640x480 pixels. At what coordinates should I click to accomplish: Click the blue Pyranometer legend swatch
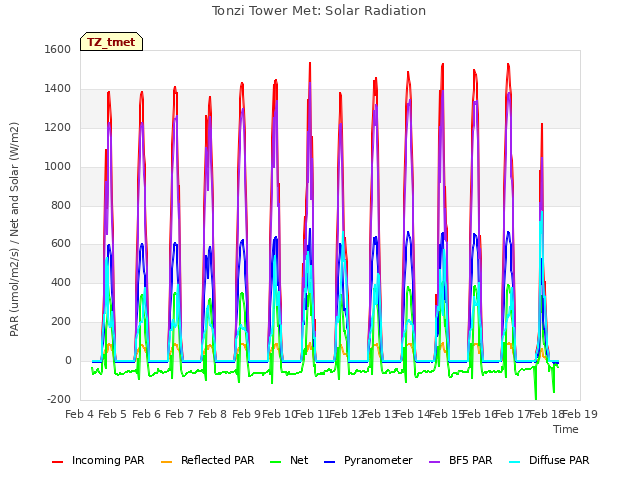[x=329, y=461]
